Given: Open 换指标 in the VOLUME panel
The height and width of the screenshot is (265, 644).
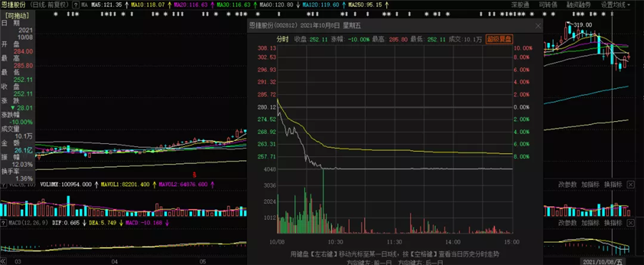Looking at the screenshot, I should 614,185.
